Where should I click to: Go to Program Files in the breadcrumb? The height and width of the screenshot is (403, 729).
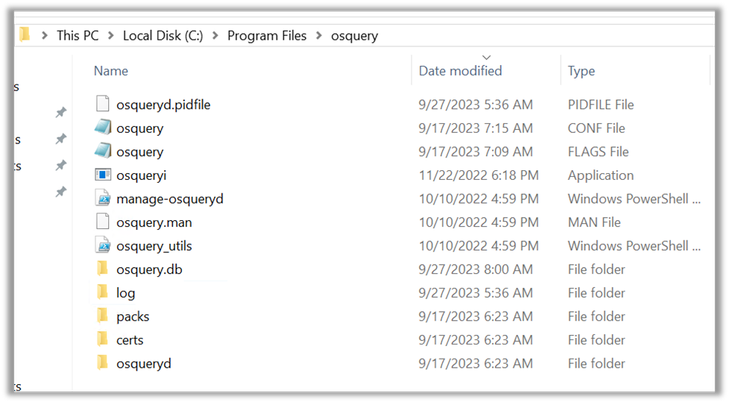pyautogui.click(x=267, y=35)
